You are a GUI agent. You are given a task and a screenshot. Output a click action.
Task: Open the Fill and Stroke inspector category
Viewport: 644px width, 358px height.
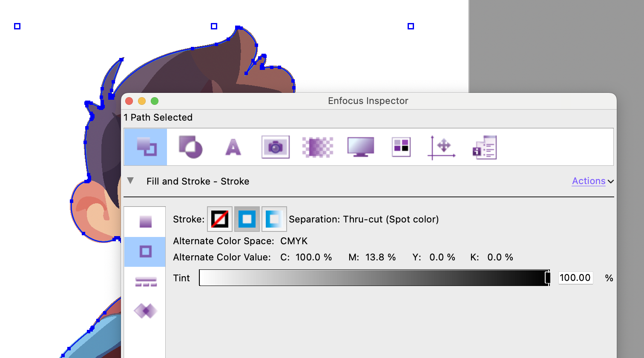click(x=146, y=147)
